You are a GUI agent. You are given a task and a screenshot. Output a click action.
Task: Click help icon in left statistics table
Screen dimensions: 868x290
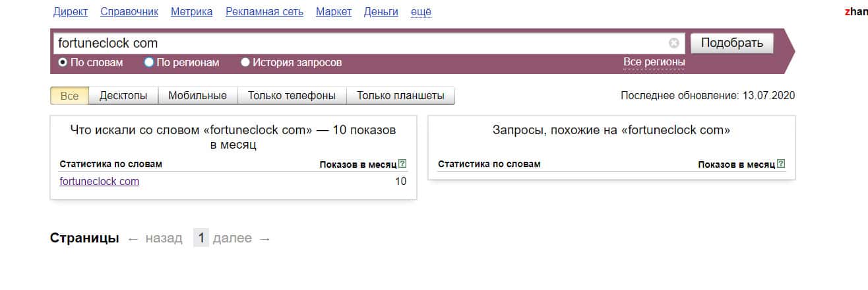coord(403,164)
